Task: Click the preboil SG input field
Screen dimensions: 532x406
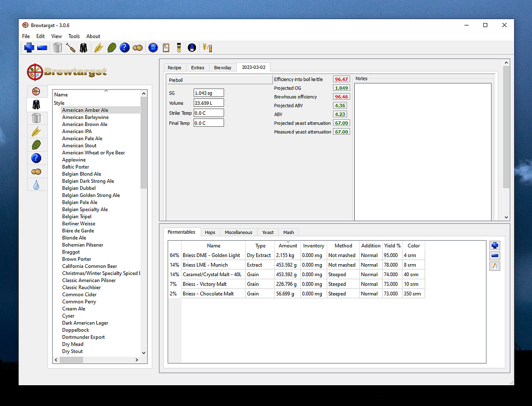Action: coord(209,93)
